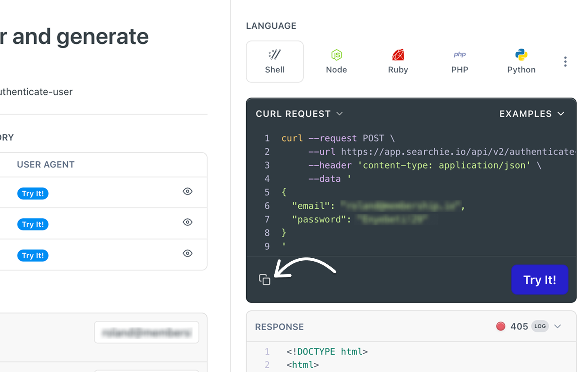Select the blurred email input field
Image resolution: width=588 pixels, height=372 pixels.
pyautogui.click(x=146, y=332)
